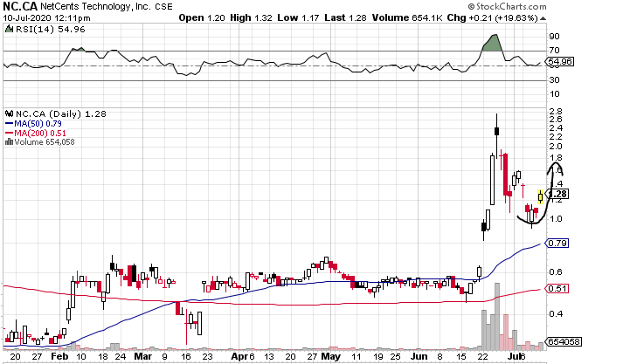623x364 pixels.
Task: Click the green overbought RSI peak area
Action: click(491, 43)
